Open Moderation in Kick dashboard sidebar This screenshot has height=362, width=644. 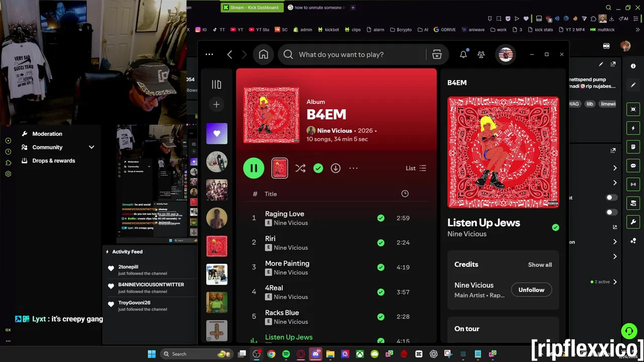point(47,134)
